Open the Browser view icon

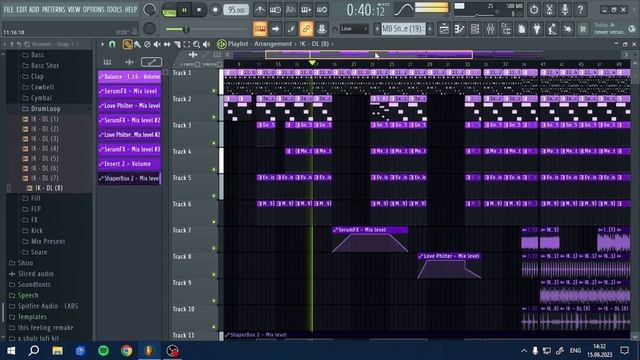point(506,29)
